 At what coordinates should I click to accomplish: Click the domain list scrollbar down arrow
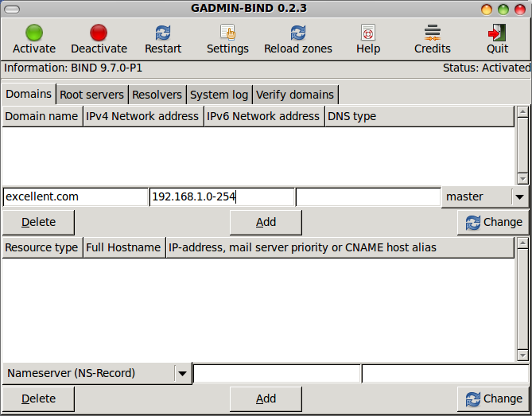pos(522,178)
